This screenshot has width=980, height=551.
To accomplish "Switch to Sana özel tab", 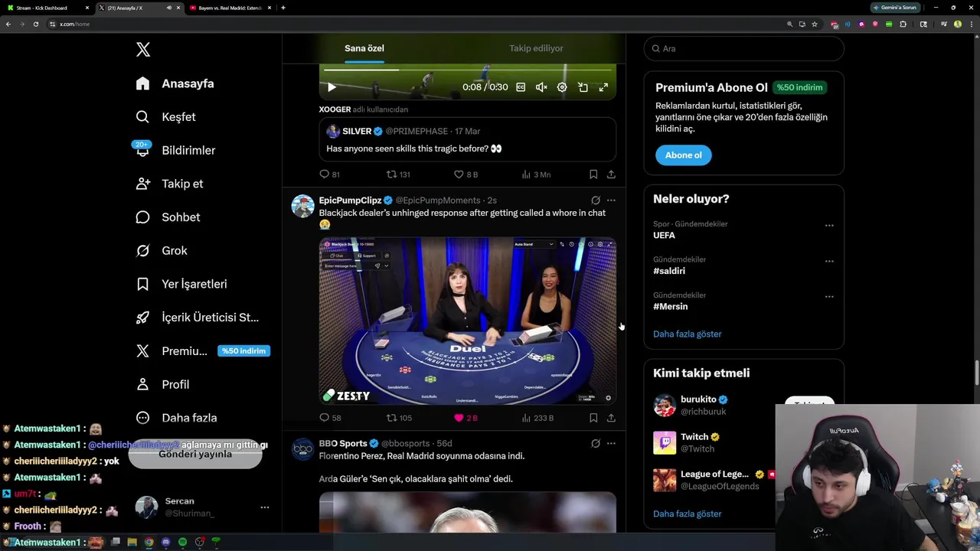I will tap(364, 48).
